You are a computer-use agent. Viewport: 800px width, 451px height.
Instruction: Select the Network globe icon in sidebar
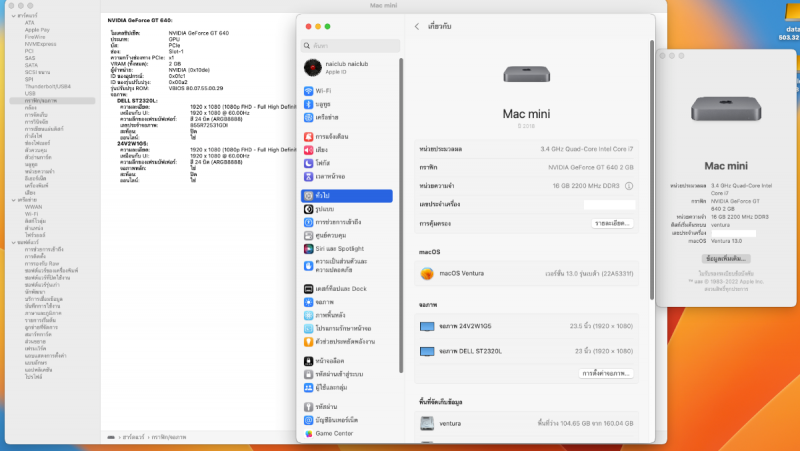(308, 117)
